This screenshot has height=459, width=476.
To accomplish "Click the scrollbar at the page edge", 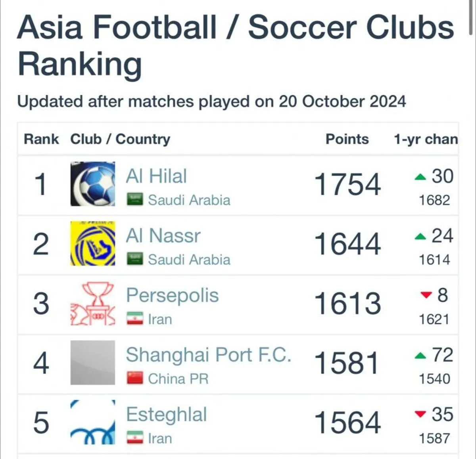I will 470,18.
